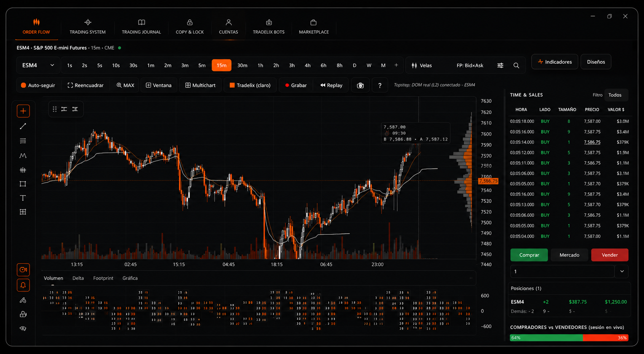Select the rectangle shape tool
Screen dimensions: 644x354
pyautogui.click(x=23, y=184)
